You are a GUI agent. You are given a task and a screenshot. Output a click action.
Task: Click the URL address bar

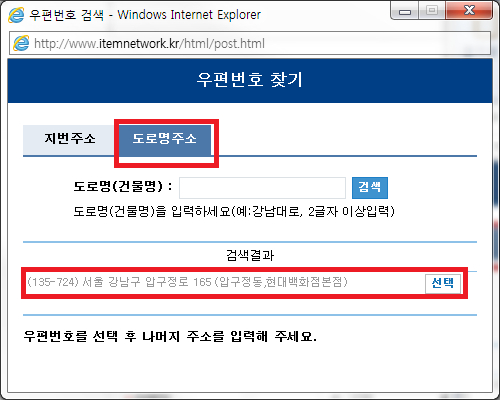click(250, 43)
